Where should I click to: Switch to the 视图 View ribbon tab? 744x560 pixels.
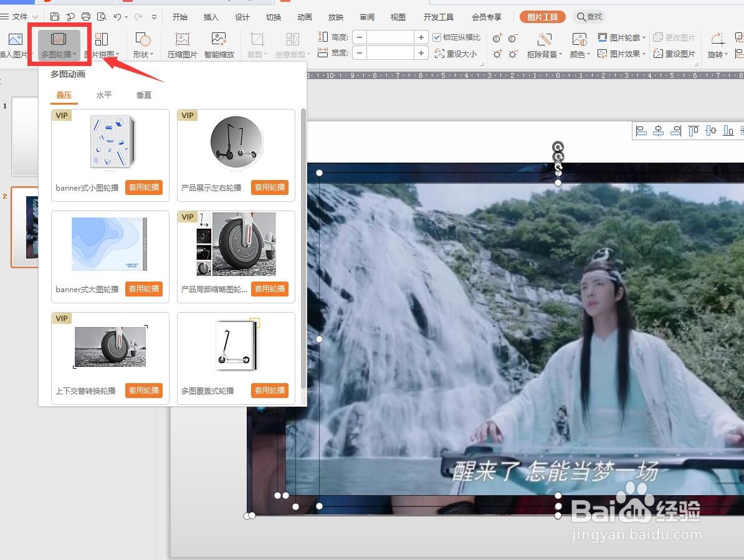398,17
